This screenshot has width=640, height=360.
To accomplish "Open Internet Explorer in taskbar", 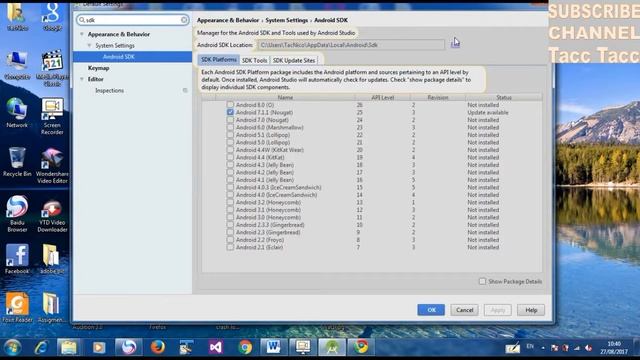I will (41, 347).
